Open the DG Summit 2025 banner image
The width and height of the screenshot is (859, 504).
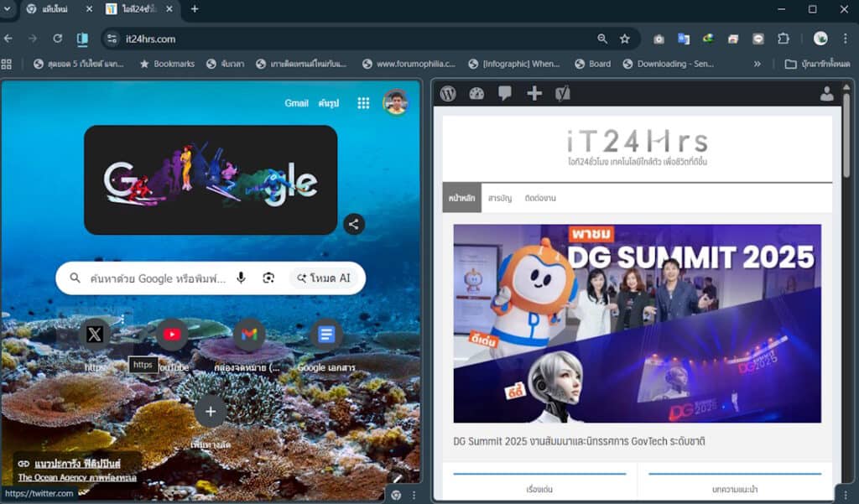click(x=638, y=323)
